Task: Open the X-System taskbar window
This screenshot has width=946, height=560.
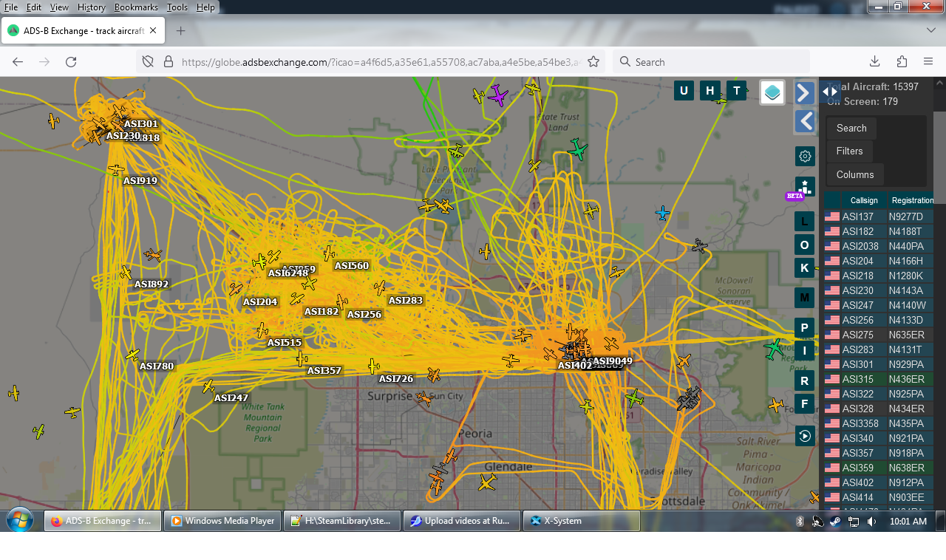Action: point(582,521)
